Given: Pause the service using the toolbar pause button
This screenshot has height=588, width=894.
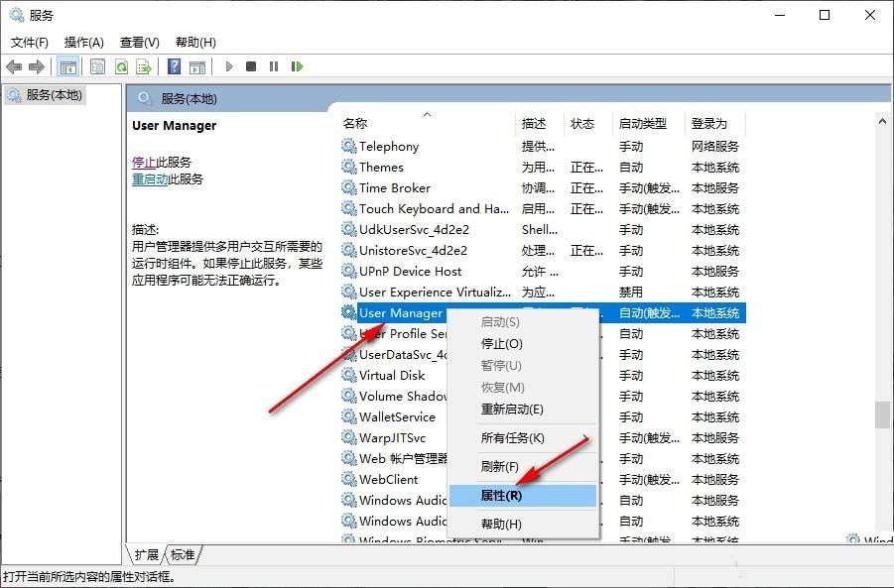Looking at the screenshot, I should 274,66.
